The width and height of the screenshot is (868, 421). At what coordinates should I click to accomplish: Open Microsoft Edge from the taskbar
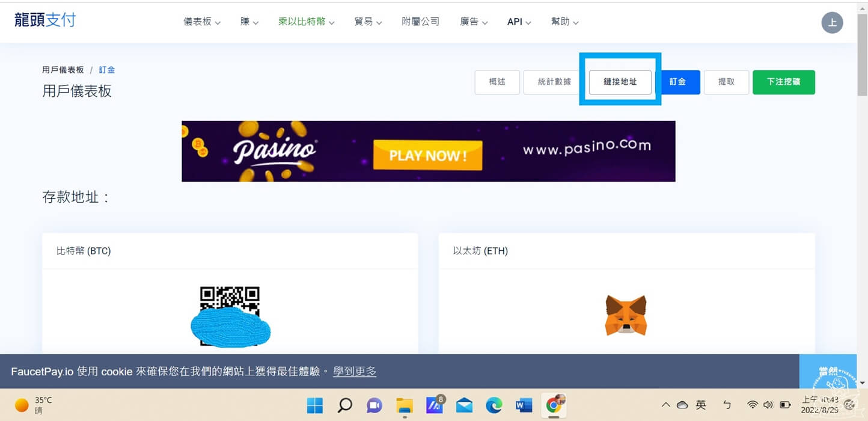click(x=494, y=405)
